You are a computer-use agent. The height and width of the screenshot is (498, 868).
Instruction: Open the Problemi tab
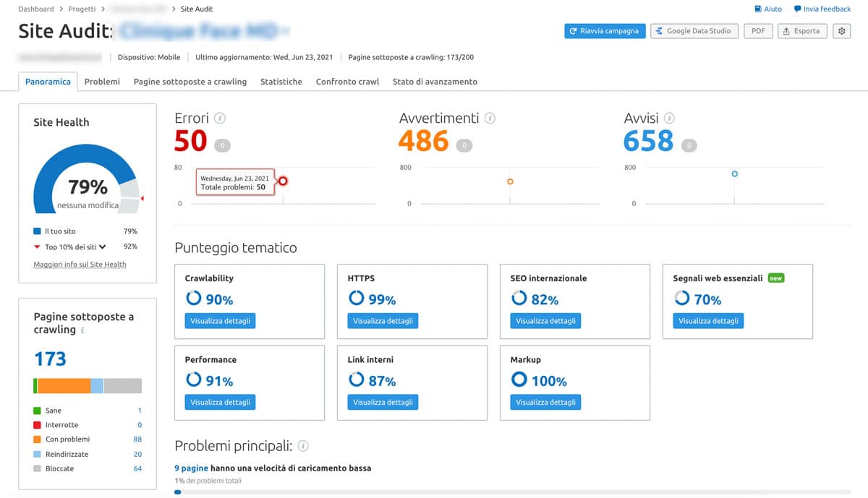(102, 82)
